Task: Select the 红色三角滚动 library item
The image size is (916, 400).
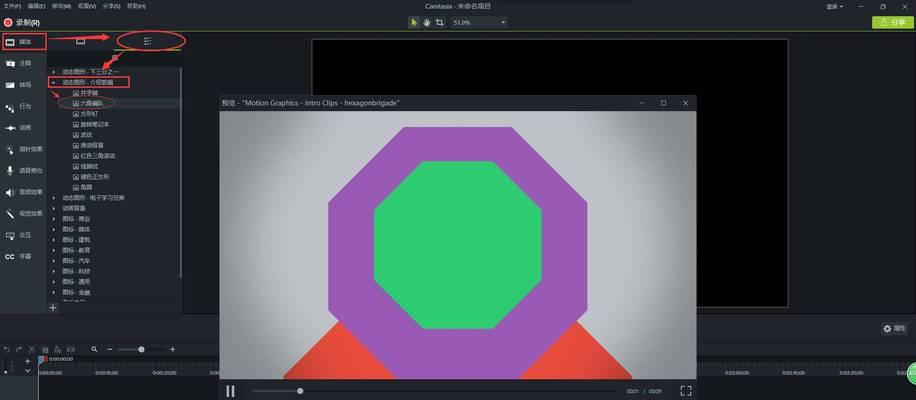Action: [x=93, y=156]
